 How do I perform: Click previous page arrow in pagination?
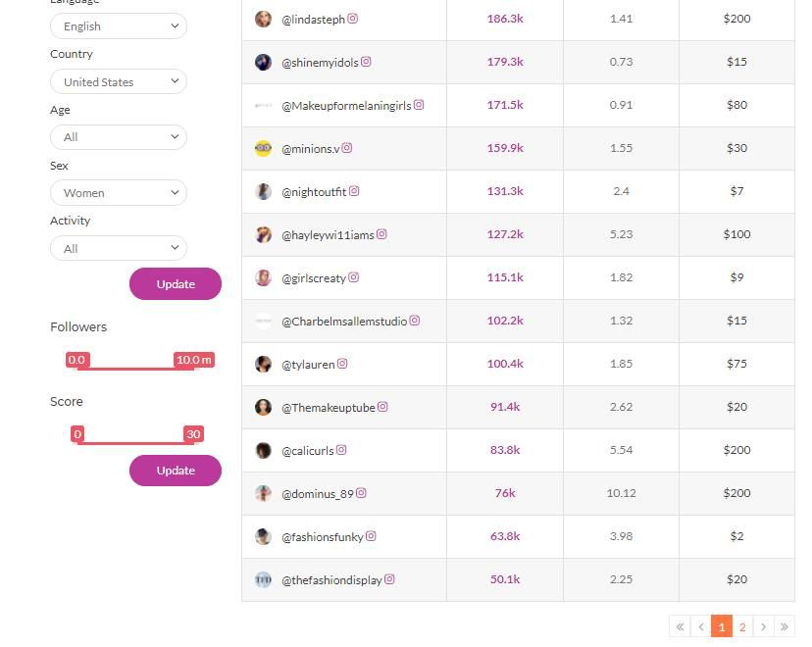click(700, 626)
